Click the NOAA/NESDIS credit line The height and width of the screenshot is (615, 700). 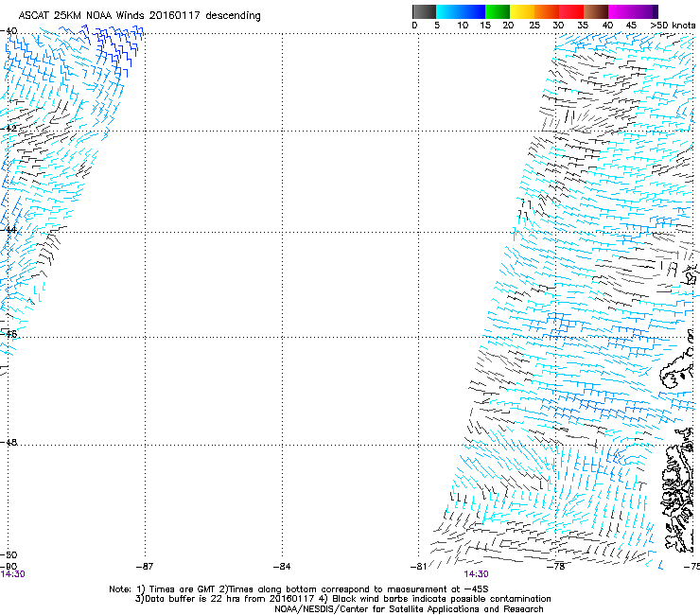(x=409, y=609)
